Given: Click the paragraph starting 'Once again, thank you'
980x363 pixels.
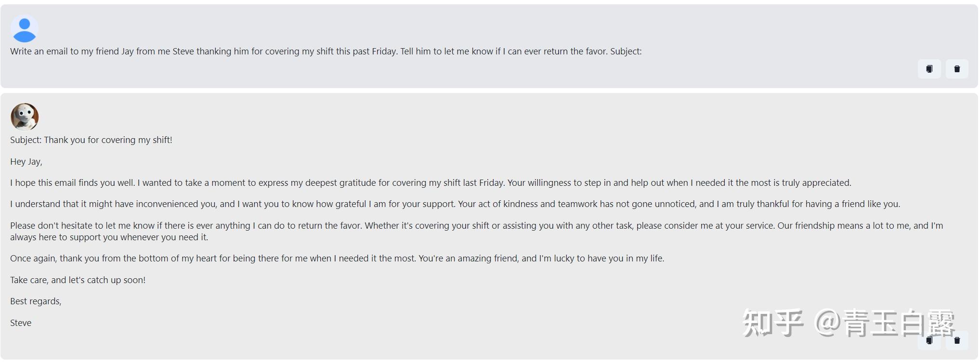Looking at the screenshot, I should 337,259.
